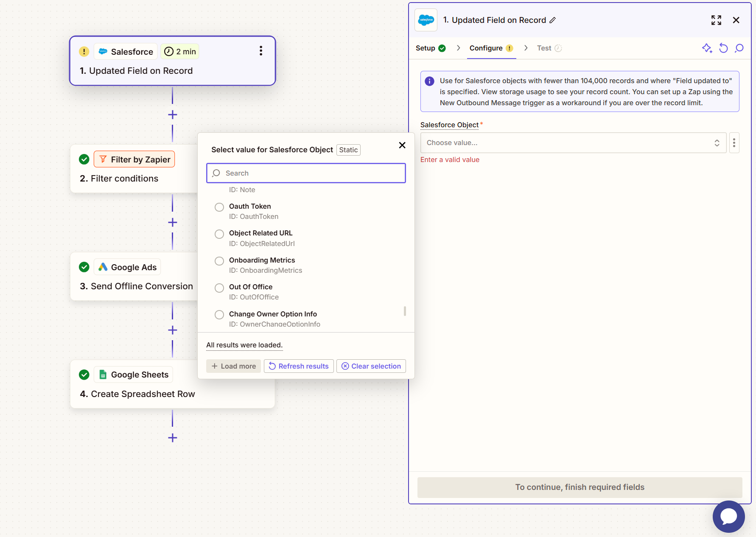Image resolution: width=756 pixels, height=537 pixels.
Task: Expand the editor panel to full screen
Action: point(716,20)
